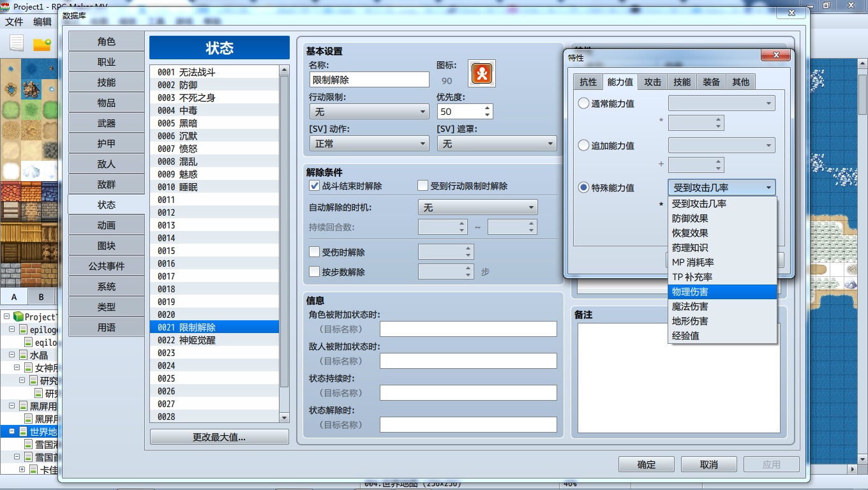Click the state list scrollbar down arrow
This screenshot has width=868, height=490.
[x=285, y=417]
